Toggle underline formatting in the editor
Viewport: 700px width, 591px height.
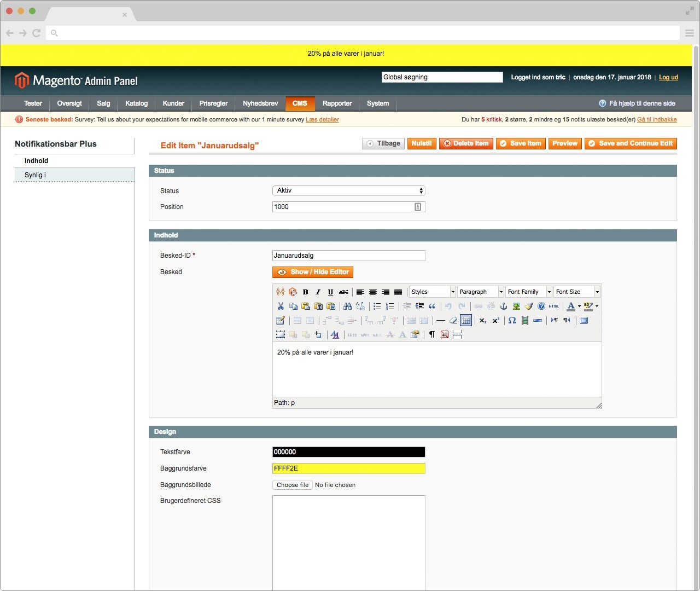coord(330,292)
